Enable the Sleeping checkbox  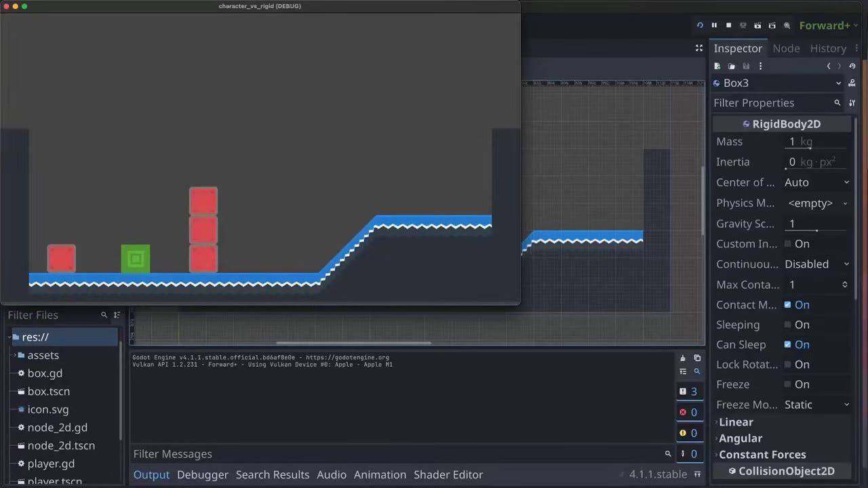tap(787, 325)
